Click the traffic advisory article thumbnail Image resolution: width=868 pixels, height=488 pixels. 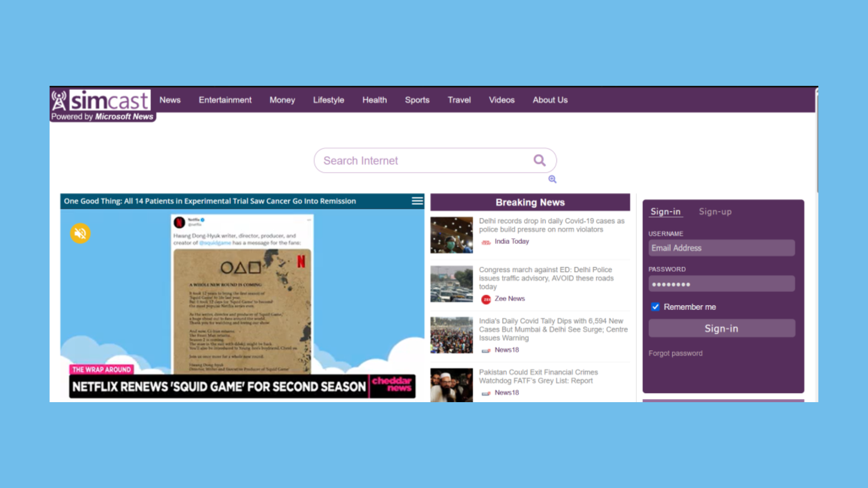pyautogui.click(x=452, y=284)
